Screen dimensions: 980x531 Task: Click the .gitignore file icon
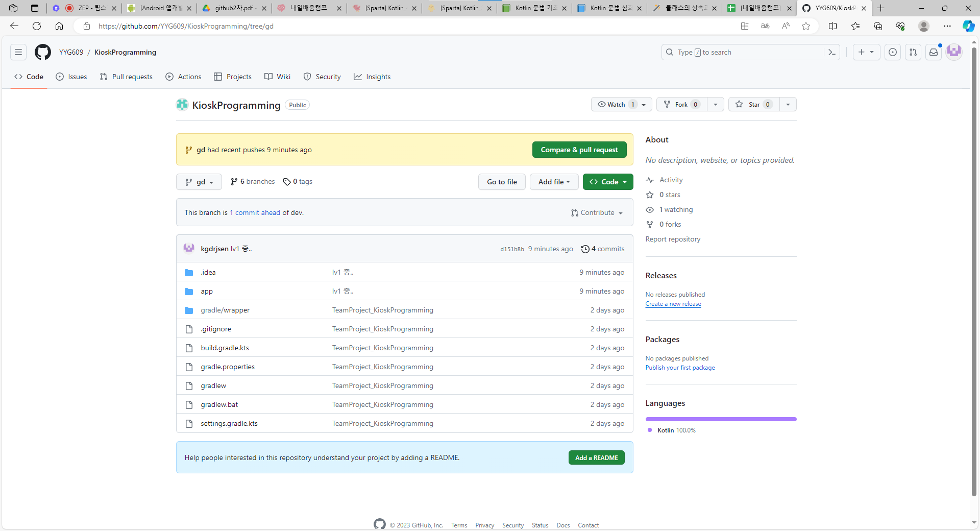click(x=189, y=329)
